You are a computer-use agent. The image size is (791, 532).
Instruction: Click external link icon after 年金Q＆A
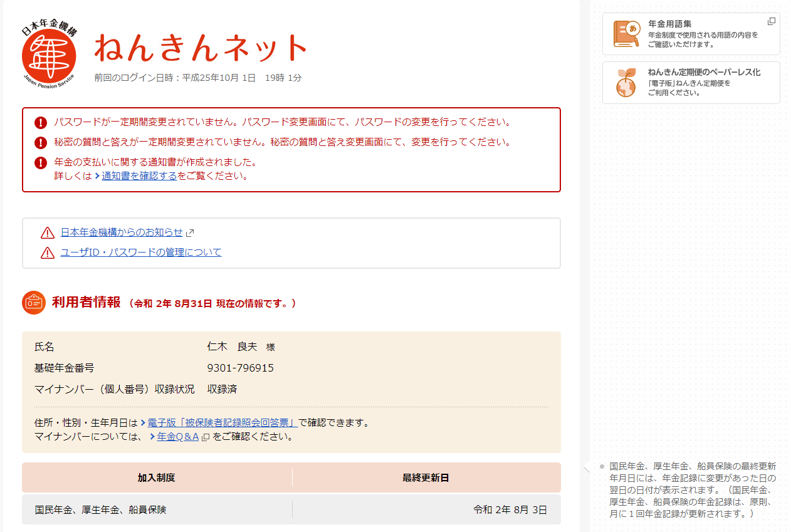pyautogui.click(x=205, y=437)
